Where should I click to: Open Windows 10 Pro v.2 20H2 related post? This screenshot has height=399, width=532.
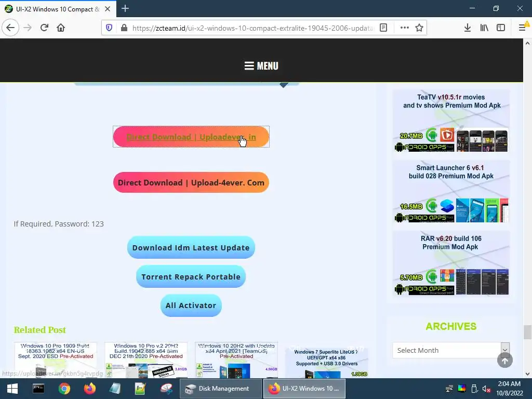146,360
